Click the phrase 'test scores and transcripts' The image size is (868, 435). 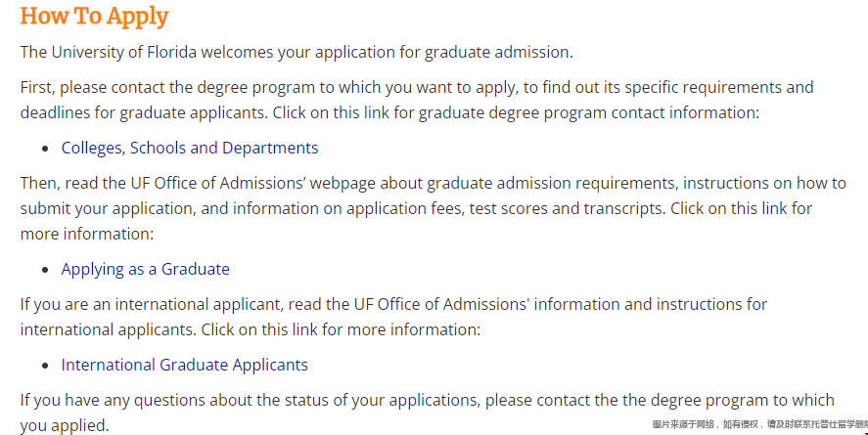(x=568, y=208)
